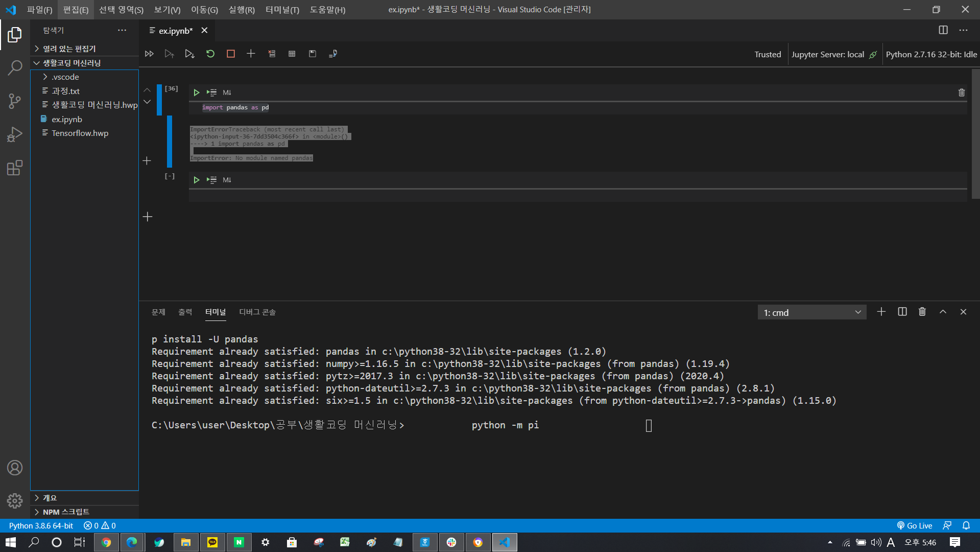Switch to the 문제 panel tab
This screenshot has width=980, height=552.
tap(158, 312)
